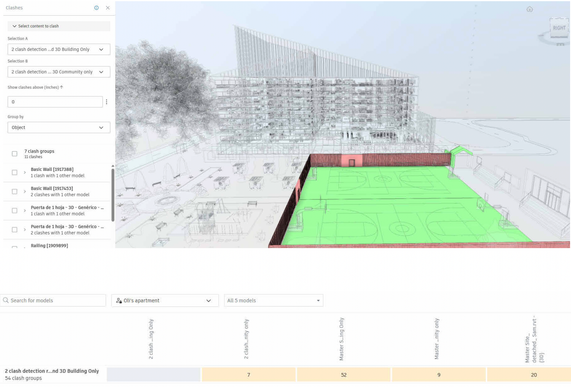Open the more options menu beside tolerance field

pyautogui.click(x=107, y=102)
